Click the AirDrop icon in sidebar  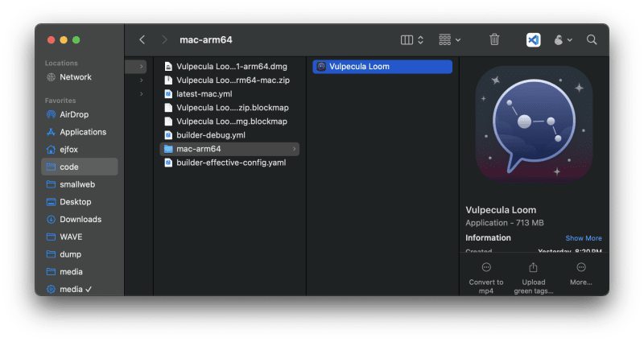51,114
